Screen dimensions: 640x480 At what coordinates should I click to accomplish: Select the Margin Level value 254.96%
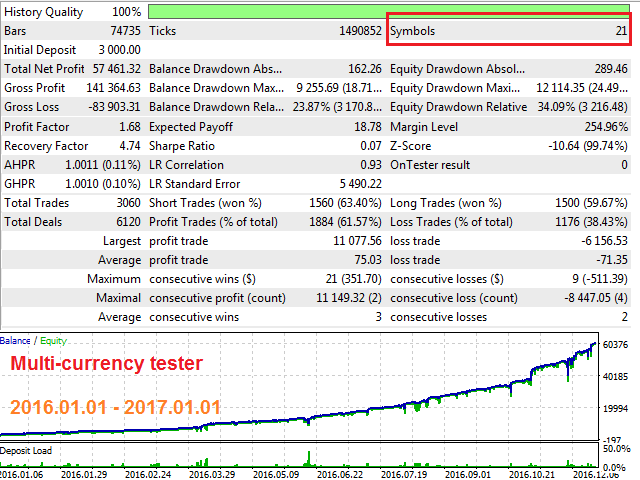[603, 127]
